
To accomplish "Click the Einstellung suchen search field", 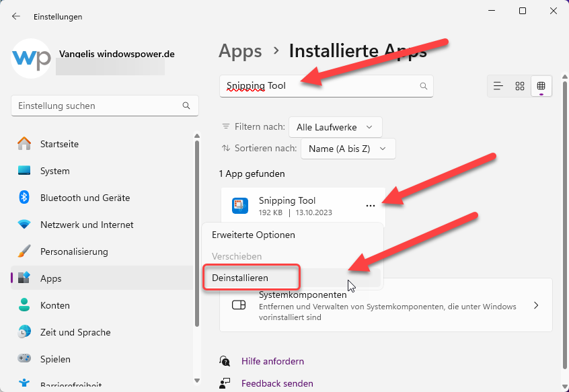I will [105, 106].
